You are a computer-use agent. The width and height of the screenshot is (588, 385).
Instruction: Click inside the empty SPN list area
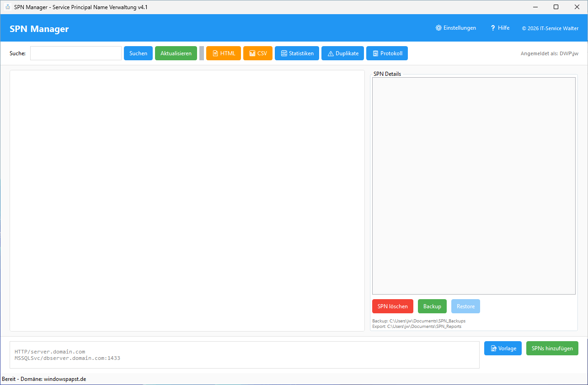(x=187, y=200)
